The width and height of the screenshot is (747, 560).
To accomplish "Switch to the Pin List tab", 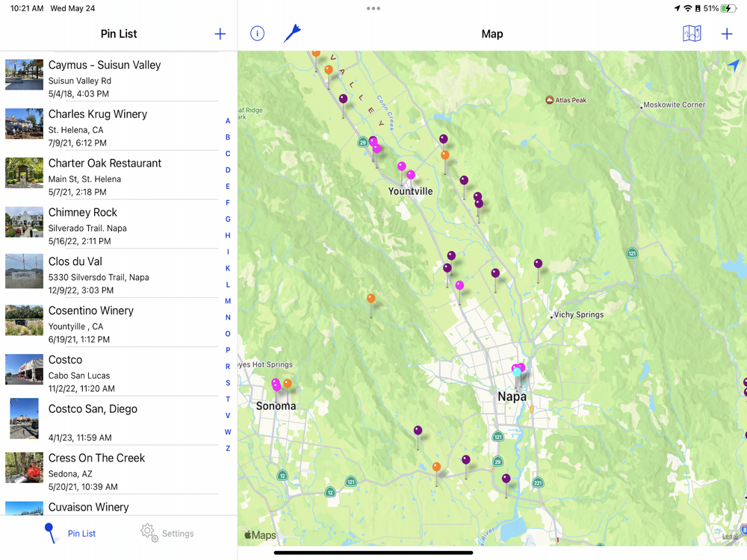I will pos(70,533).
